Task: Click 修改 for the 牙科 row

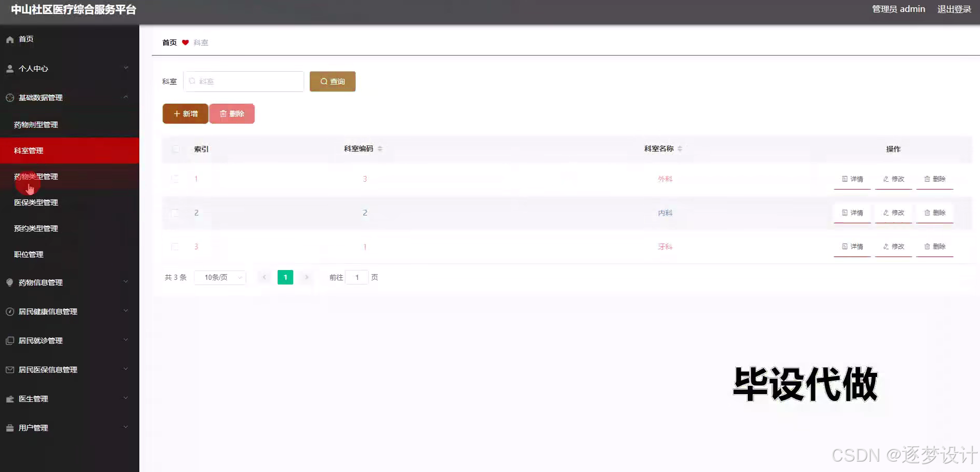Action: pyautogui.click(x=893, y=247)
